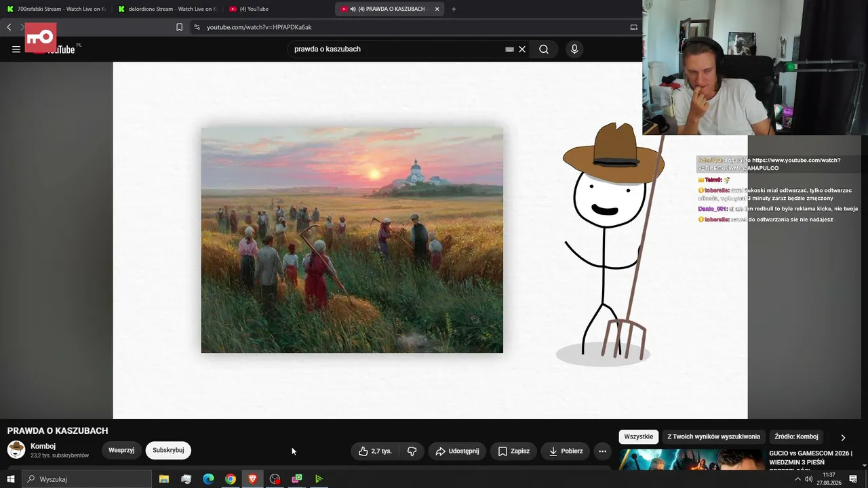Screen dimensions: 868x488
Task: Open the cast/media icon at address bar end
Action: click(634, 27)
